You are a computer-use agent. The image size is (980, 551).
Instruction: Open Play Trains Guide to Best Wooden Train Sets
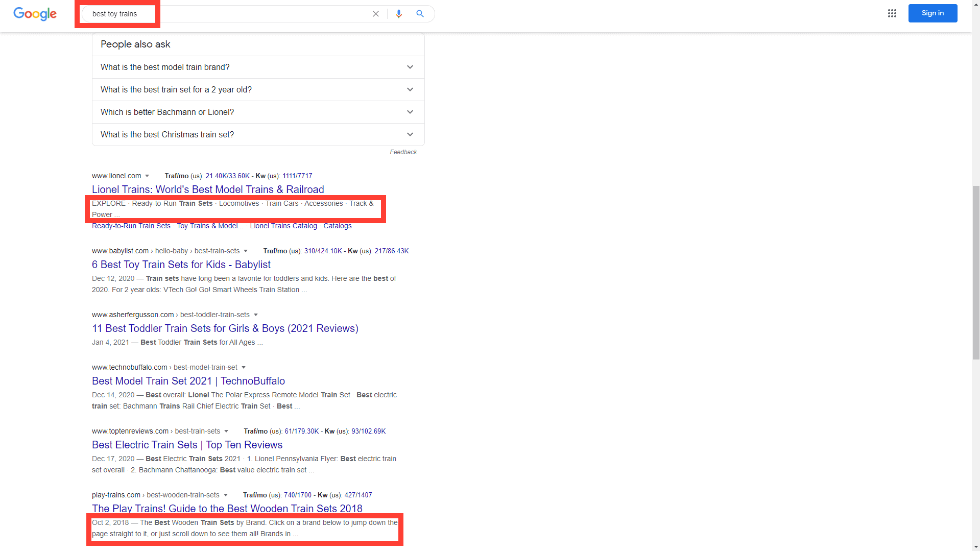point(227,509)
